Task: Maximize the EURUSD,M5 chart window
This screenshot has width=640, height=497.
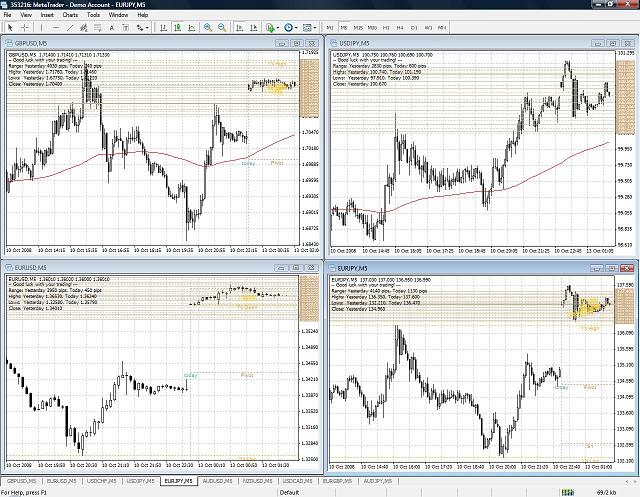Action: pos(296,268)
